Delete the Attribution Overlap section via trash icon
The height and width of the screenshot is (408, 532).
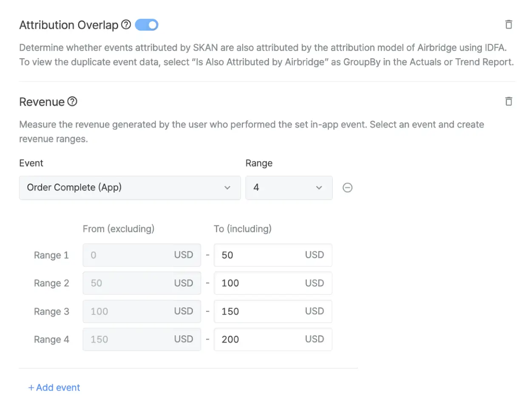click(508, 25)
